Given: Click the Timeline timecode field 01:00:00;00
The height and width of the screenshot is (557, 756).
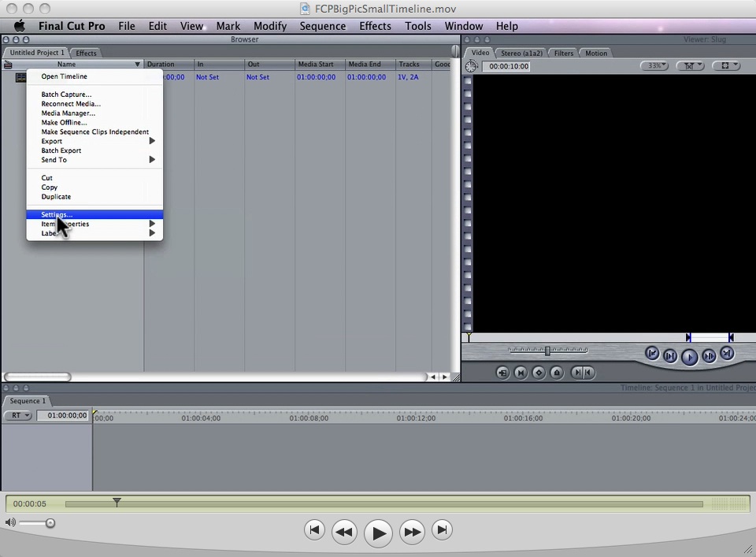Looking at the screenshot, I should (x=63, y=415).
